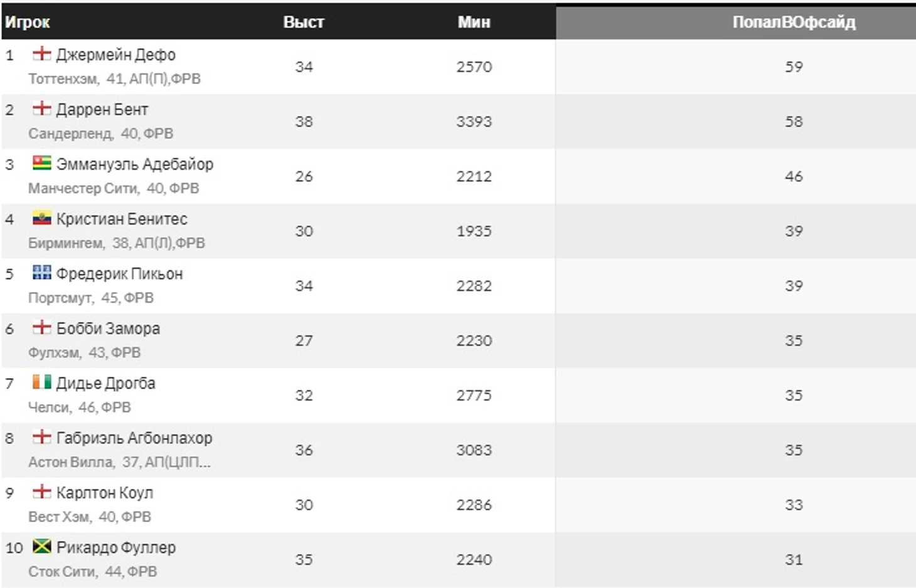Viewport: 916px width, 588px height.
Task: Click the Ecuador flag beside Кристиан Бенитес
Action: pos(41,218)
